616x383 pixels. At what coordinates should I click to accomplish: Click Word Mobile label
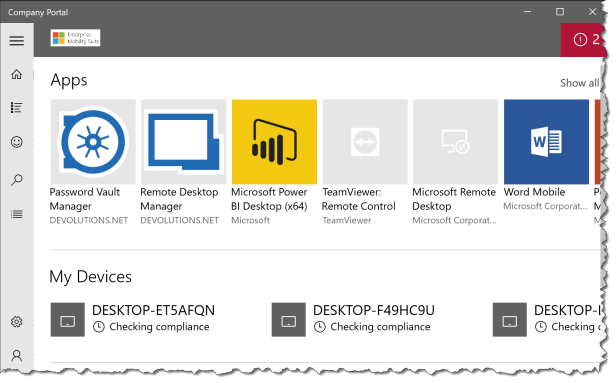click(534, 192)
